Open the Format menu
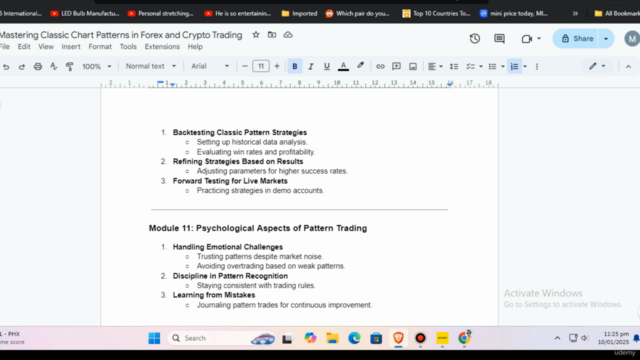Screen dimensions: 640x360 click(x=100, y=47)
